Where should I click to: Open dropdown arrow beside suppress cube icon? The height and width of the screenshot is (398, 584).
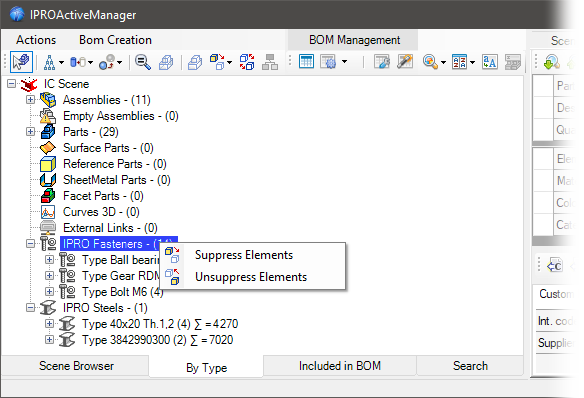(229, 63)
